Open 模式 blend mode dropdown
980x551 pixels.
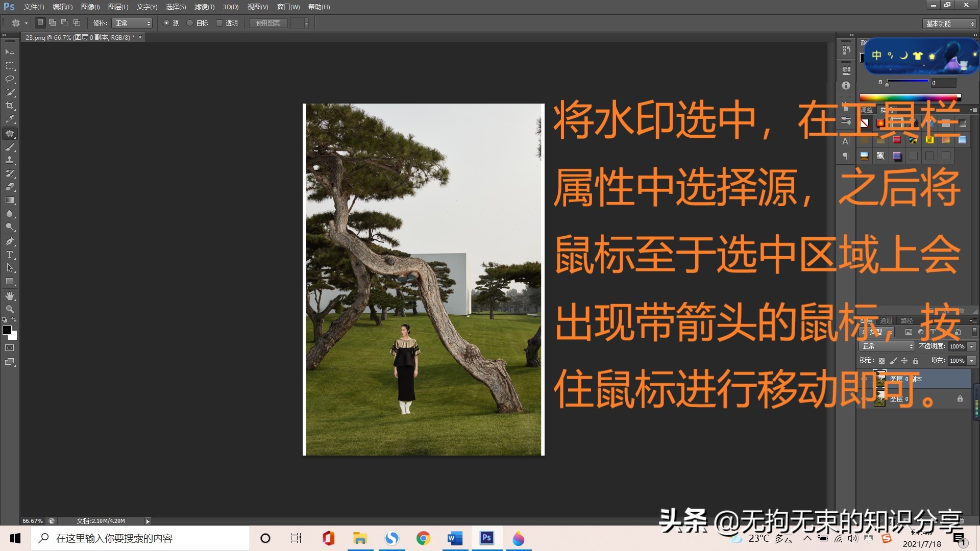pos(883,346)
